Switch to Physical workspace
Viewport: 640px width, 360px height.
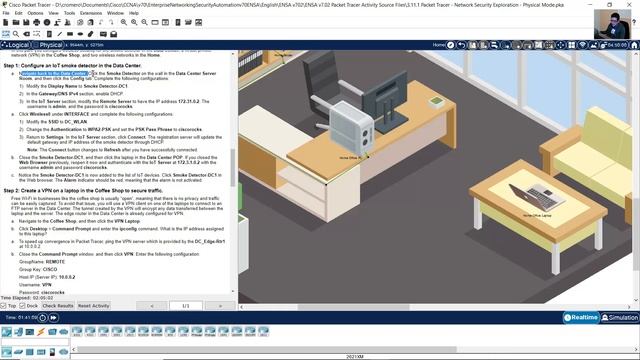point(48,45)
